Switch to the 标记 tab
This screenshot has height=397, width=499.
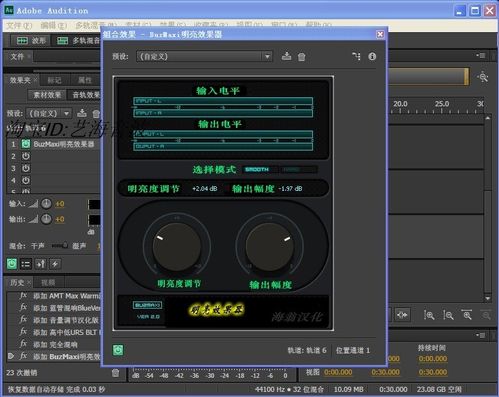tap(54, 80)
